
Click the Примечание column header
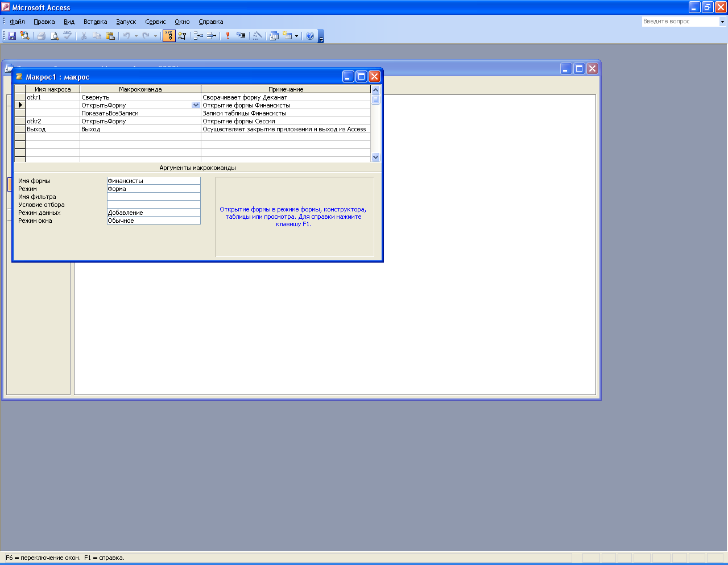click(x=286, y=89)
